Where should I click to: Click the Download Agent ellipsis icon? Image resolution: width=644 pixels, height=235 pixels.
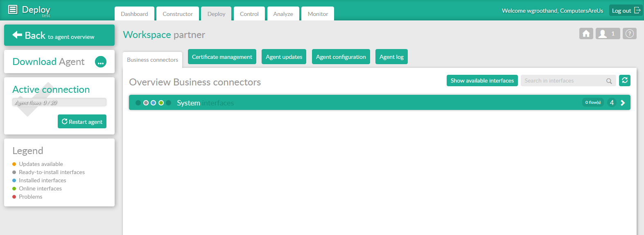coord(100,62)
